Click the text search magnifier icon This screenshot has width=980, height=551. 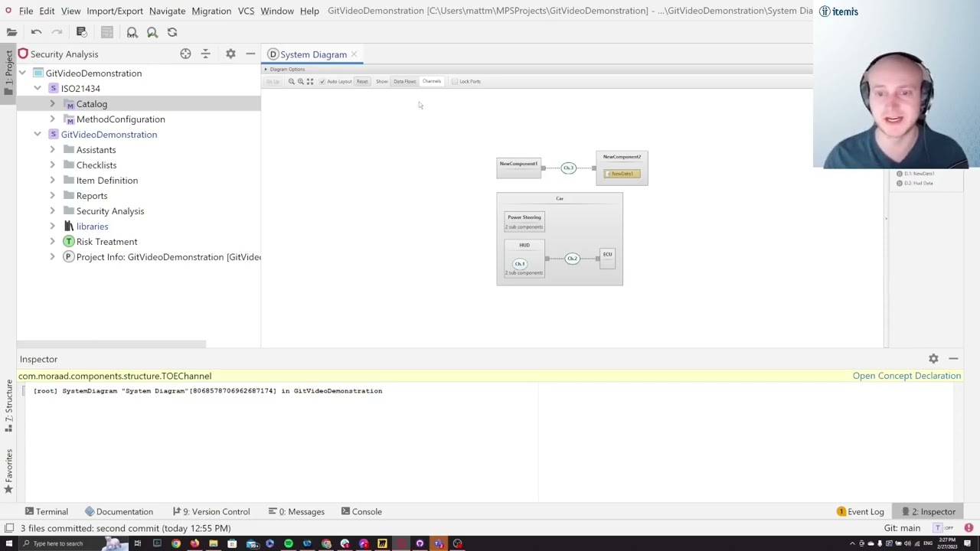click(x=132, y=32)
